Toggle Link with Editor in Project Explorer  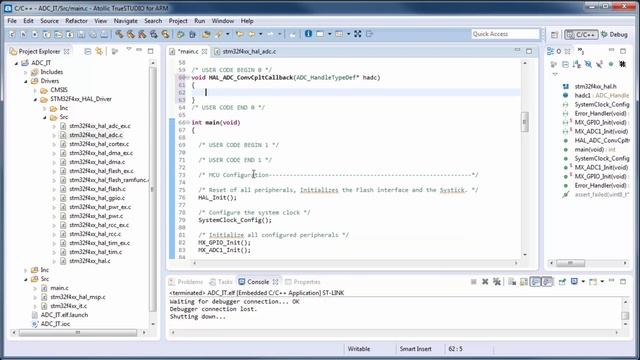click(x=99, y=51)
